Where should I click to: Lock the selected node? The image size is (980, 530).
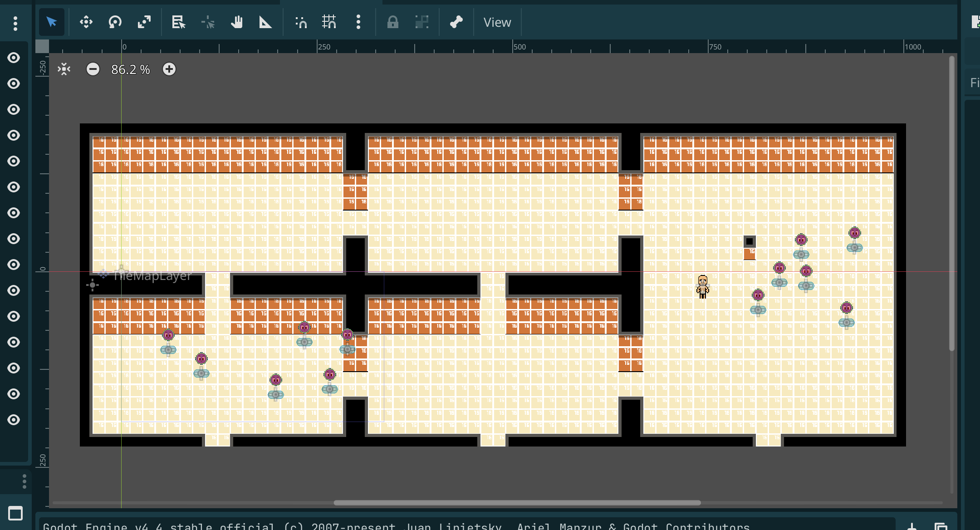[x=393, y=22]
